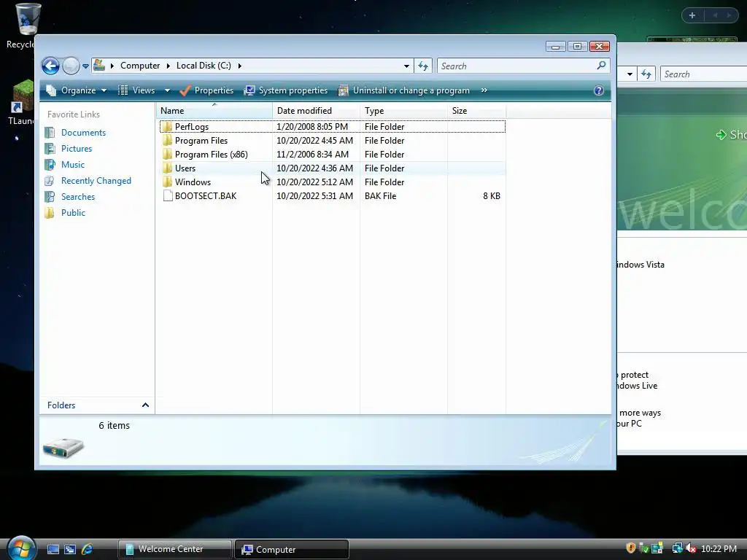Screen dimensions: 747x560
Task: Launch Internet Explorer from quick launch
Action: coord(88,549)
